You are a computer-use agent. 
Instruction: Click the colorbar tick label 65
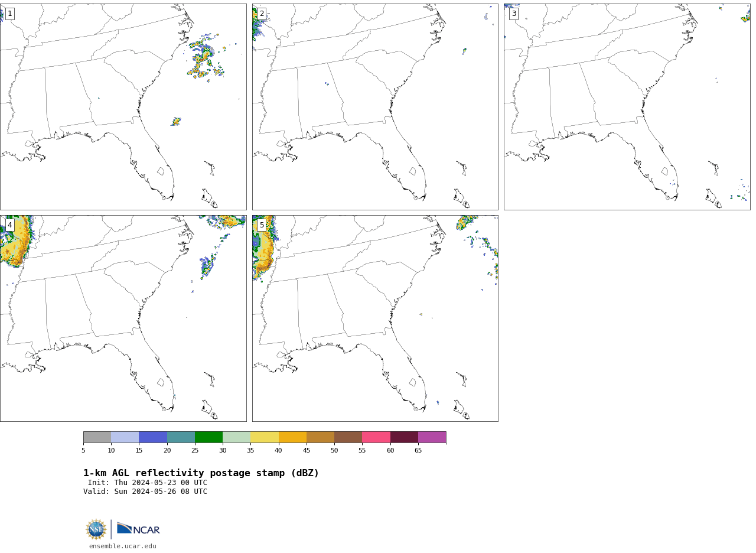(418, 451)
